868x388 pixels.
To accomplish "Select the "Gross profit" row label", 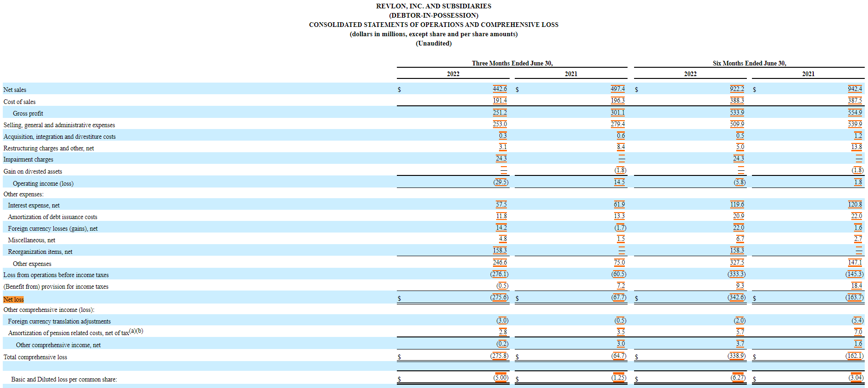I will tap(28, 113).
